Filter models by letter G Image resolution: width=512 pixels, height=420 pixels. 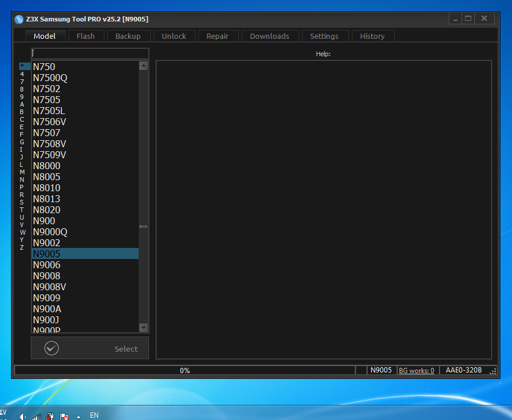(x=22, y=142)
